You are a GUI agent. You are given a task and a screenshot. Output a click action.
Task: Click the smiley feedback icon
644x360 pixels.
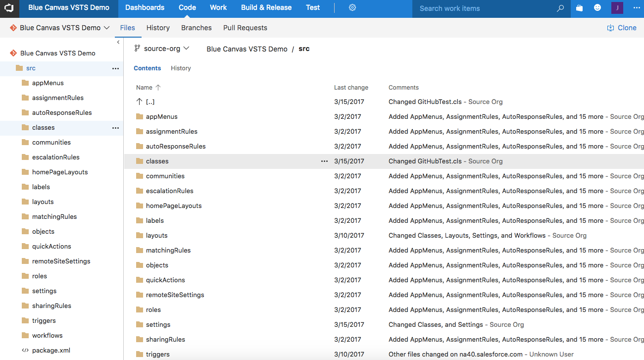pyautogui.click(x=597, y=8)
